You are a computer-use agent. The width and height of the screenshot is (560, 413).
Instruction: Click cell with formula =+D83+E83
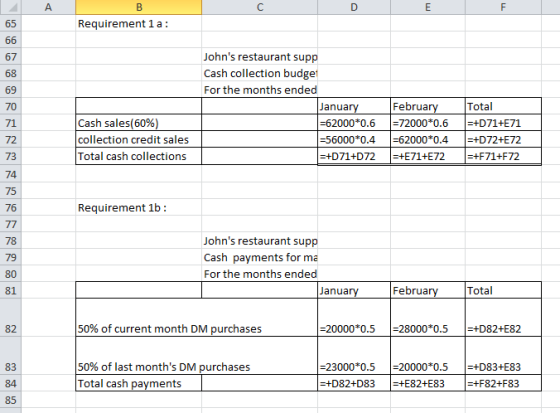click(x=503, y=356)
